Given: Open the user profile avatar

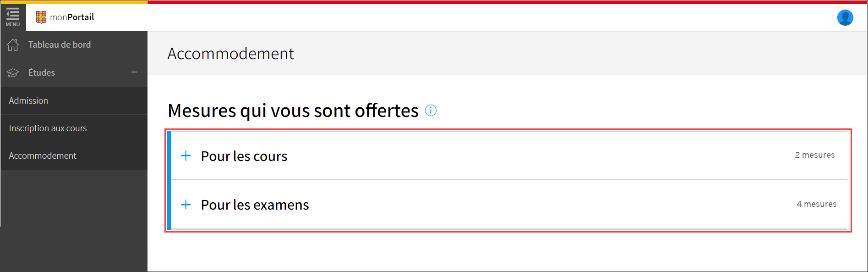Looking at the screenshot, I should [845, 17].
